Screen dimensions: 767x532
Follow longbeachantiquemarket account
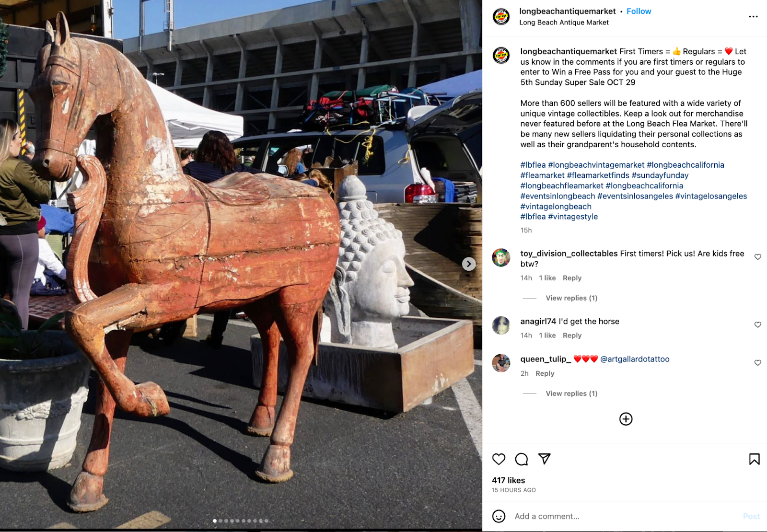pos(639,11)
